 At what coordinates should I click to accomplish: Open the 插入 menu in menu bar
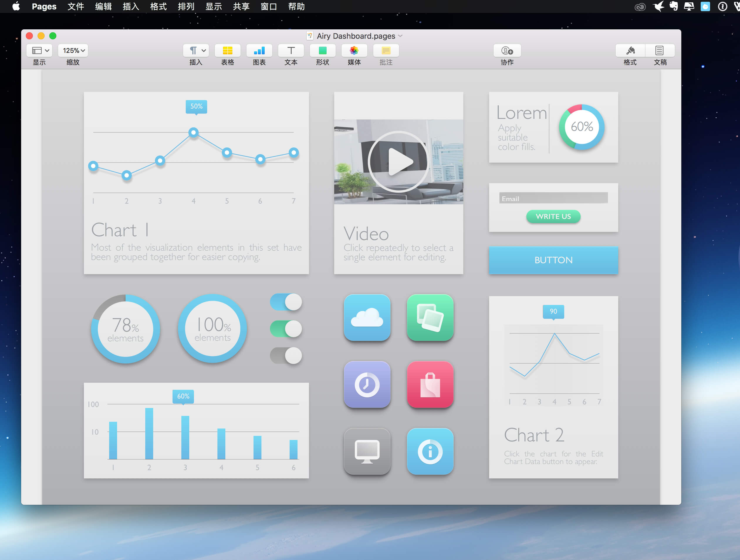[131, 6]
